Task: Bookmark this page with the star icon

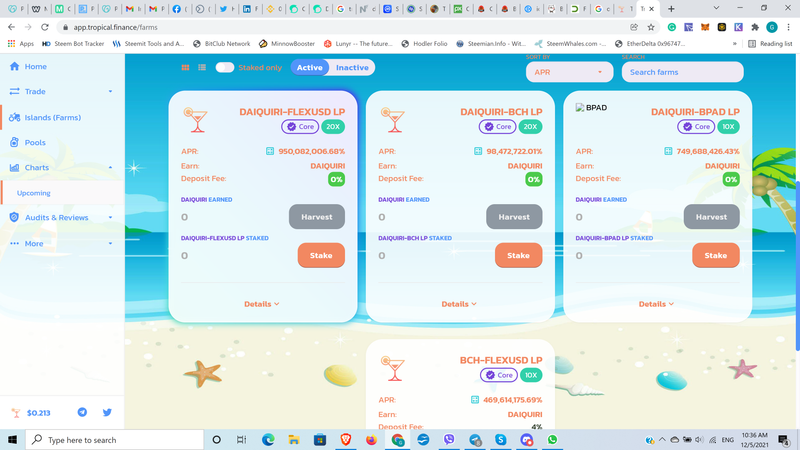Action: 651,27
